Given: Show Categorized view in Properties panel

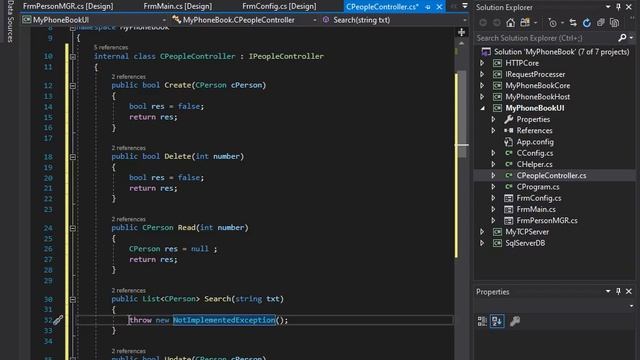Looking at the screenshot, I should tap(482, 321).
